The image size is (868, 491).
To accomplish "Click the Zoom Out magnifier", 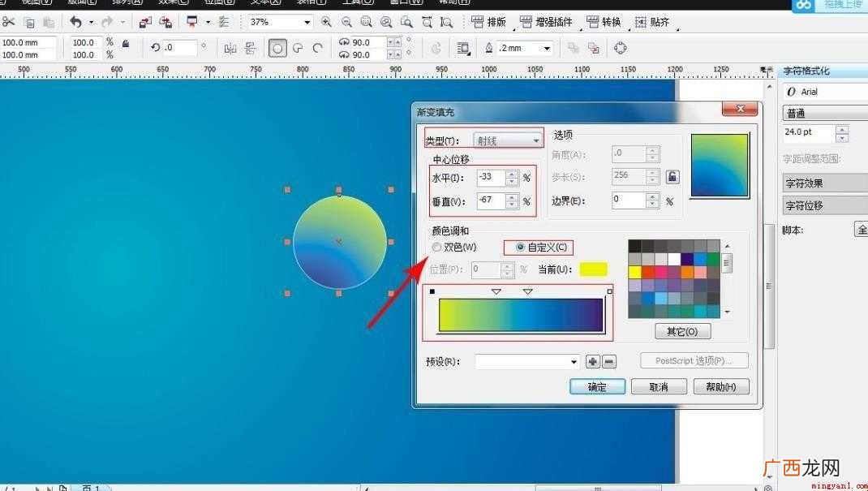I will point(346,22).
